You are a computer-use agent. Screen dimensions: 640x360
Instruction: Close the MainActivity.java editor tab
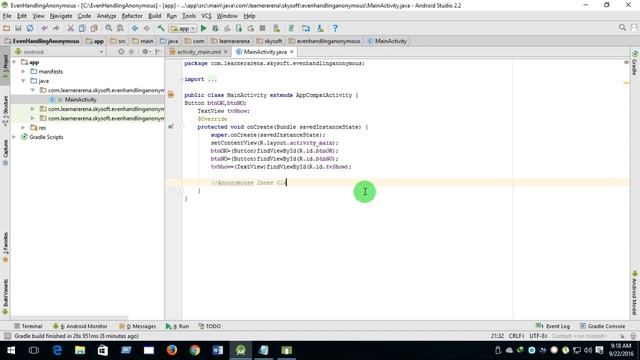[291, 52]
